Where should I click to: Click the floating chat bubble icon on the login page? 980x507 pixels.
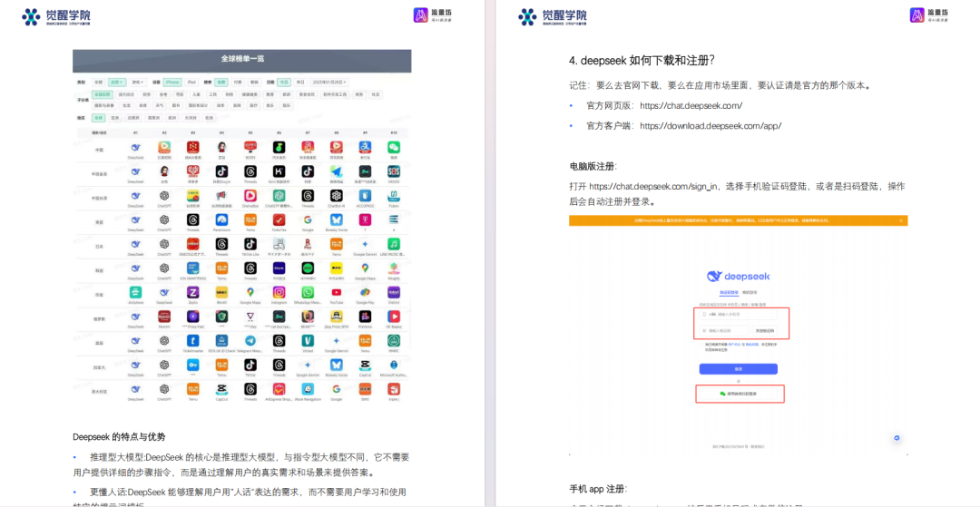897,438
